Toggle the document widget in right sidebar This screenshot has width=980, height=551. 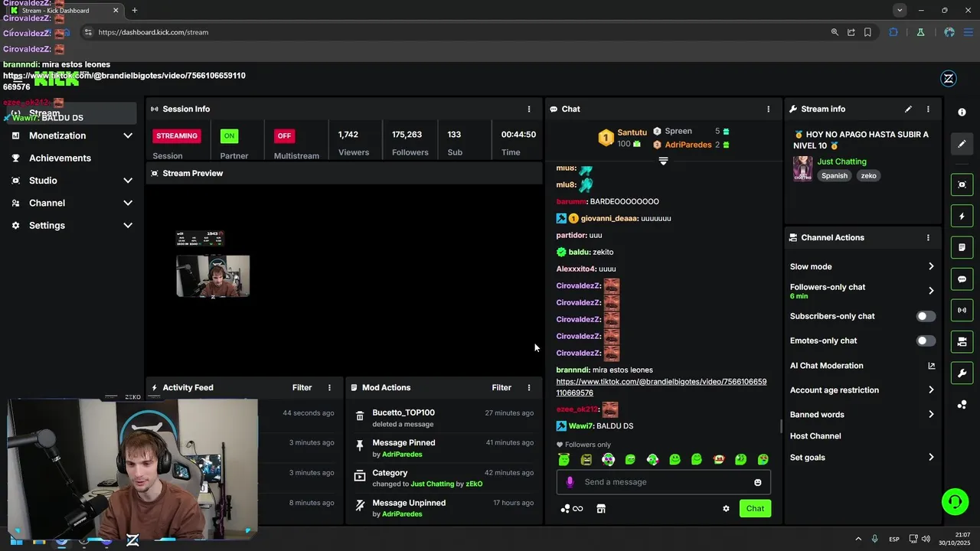click(x=962, y=248)
